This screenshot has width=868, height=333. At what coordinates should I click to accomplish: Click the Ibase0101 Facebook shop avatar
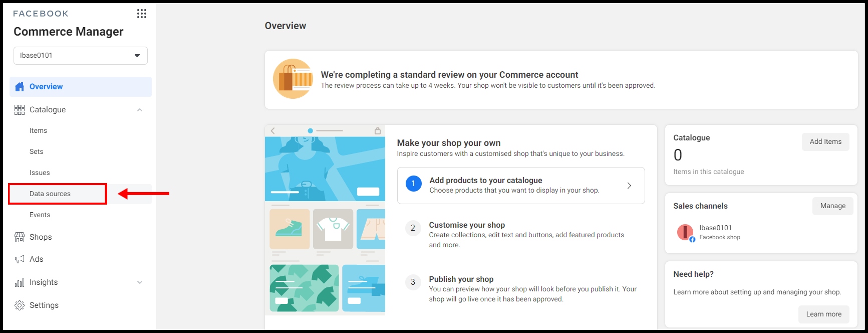point(686,232)
